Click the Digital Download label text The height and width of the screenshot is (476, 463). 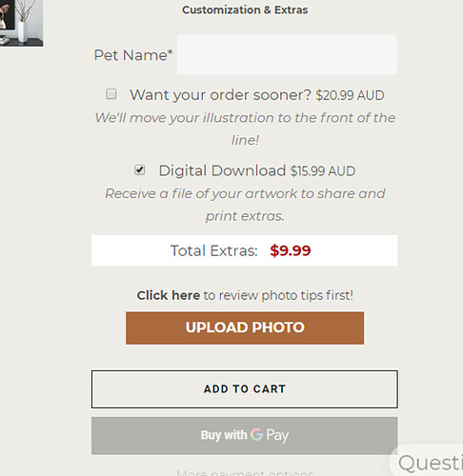click(x=222, y=170)
